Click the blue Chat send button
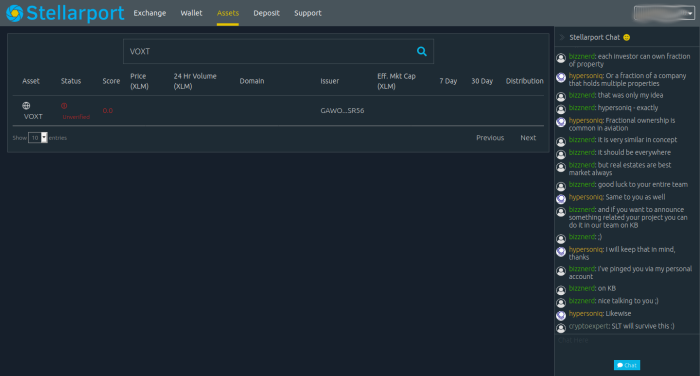Screen dimensions: 700x376 click(x=627, y=365)
